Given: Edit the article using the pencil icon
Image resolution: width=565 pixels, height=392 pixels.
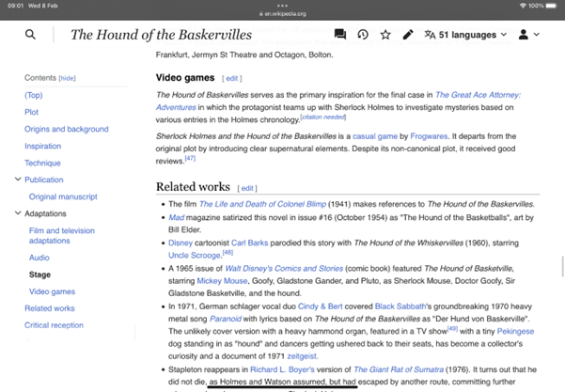Looking at the screenshot, I should pos(408,35).
